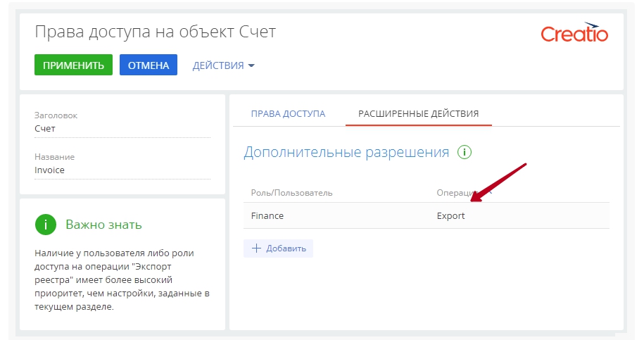Select the РАСШИРЕННЫЕ ДЕЙСТВИЯ tab

pyautogui.click(x=418, y=113)
